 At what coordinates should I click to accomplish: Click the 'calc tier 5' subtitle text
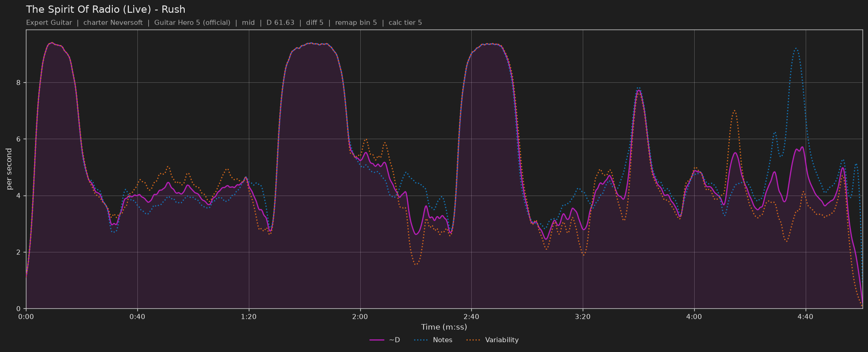[x=405, y=23]
